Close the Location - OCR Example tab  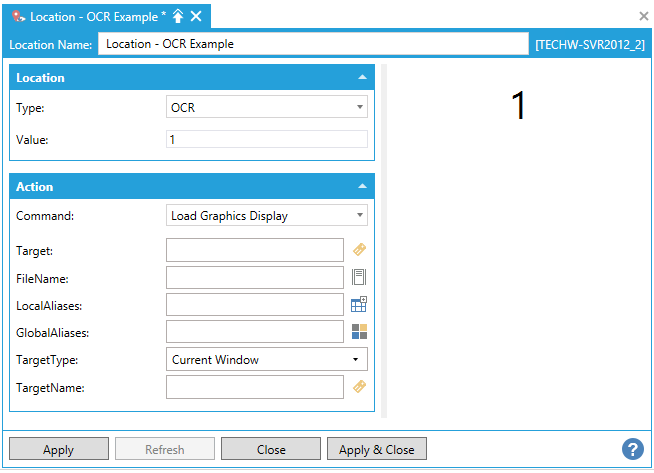(x=196, y=16)
